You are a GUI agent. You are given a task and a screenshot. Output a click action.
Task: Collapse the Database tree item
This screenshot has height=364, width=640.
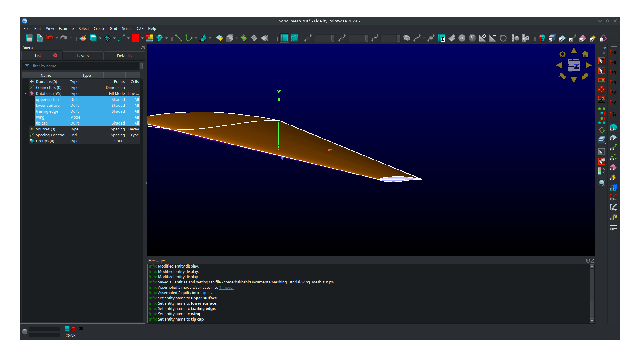click(26, 93)
